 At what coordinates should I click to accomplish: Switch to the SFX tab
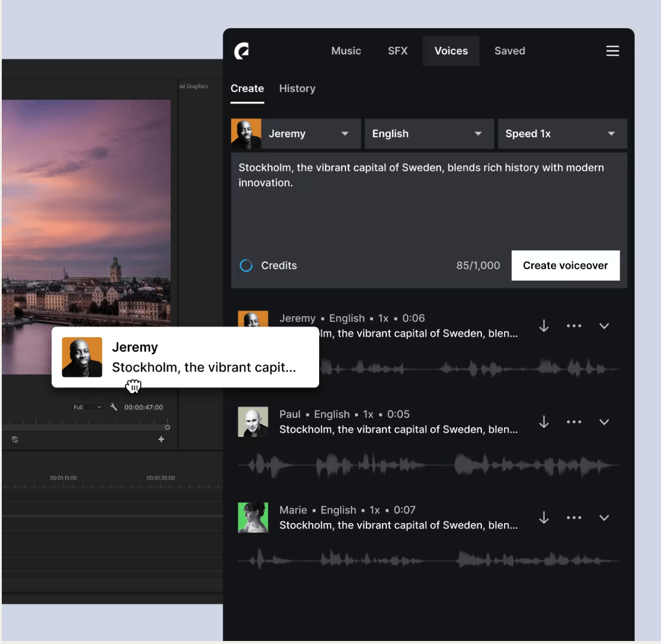coord(398,51)
